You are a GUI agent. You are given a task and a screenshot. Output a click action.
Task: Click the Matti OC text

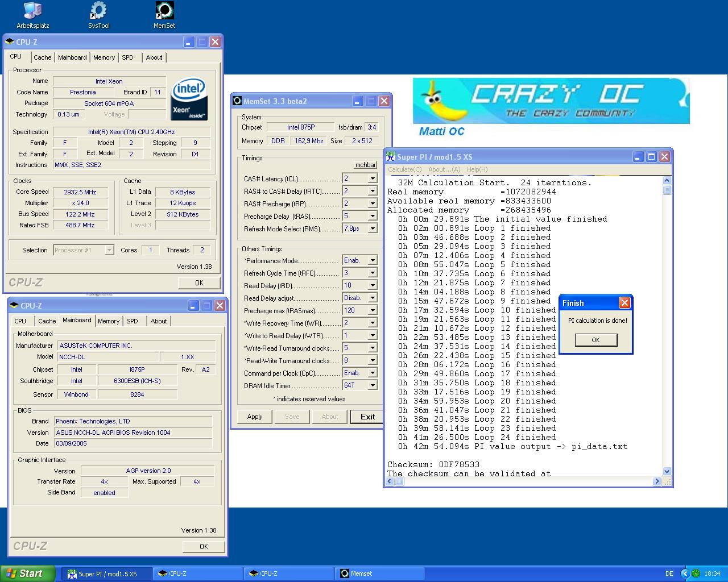point(441,131)
